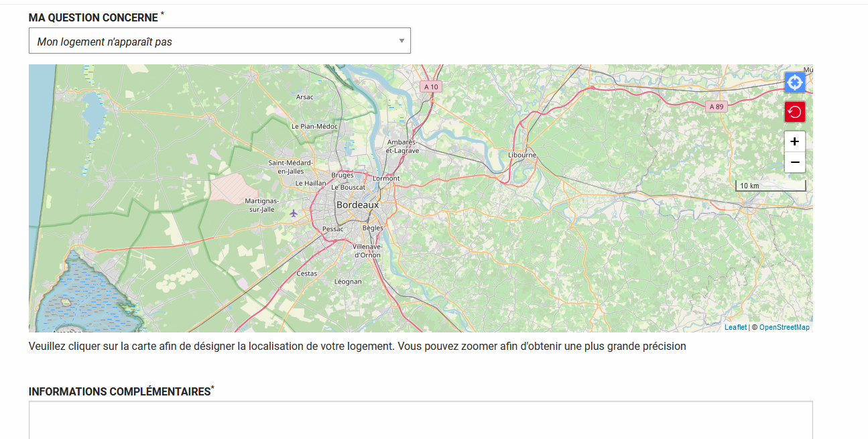
Task: Click Le Haillan label on the map
Action: [311, 183]
